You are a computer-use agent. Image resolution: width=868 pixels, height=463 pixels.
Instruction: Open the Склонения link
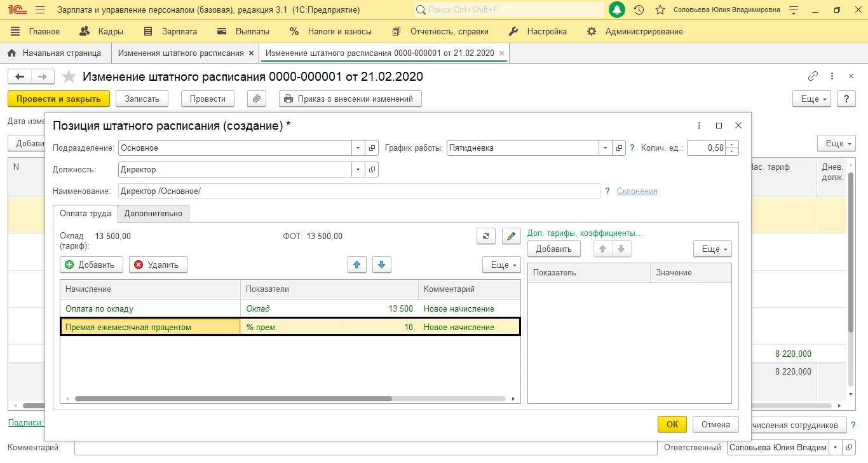click(x=637, y=191)
